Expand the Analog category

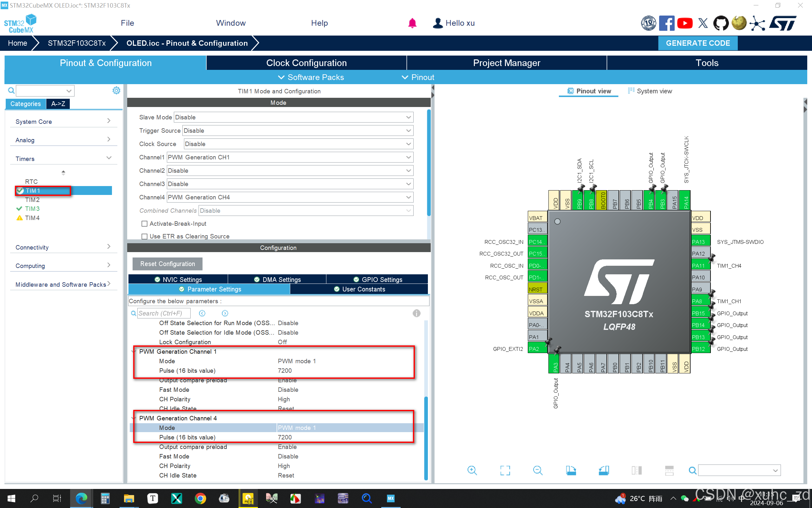[x=63, y=140]
